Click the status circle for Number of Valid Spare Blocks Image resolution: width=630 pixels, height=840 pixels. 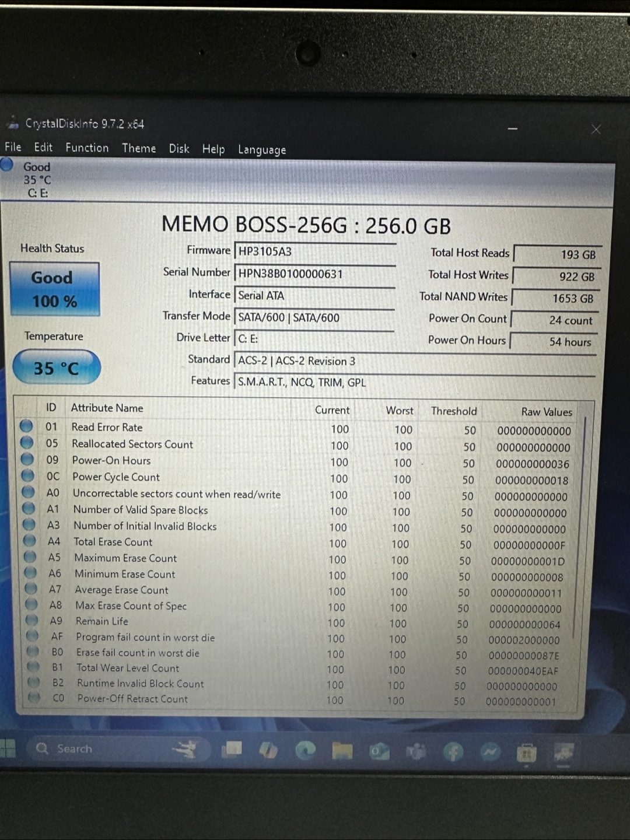29,508
